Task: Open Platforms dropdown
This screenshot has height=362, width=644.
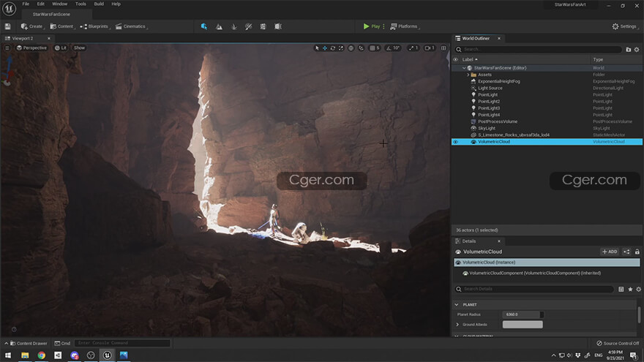Action: tap(405, 26)
